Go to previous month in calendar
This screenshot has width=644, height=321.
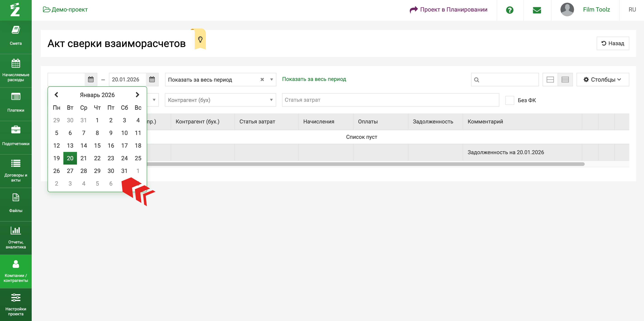[x=56, y=95]
